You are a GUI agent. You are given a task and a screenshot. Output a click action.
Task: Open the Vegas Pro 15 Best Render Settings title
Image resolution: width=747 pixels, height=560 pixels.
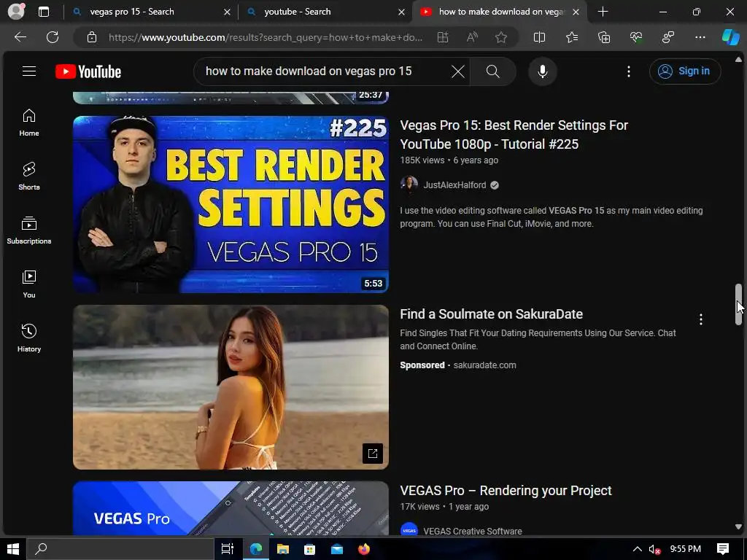tap(514, 135)
